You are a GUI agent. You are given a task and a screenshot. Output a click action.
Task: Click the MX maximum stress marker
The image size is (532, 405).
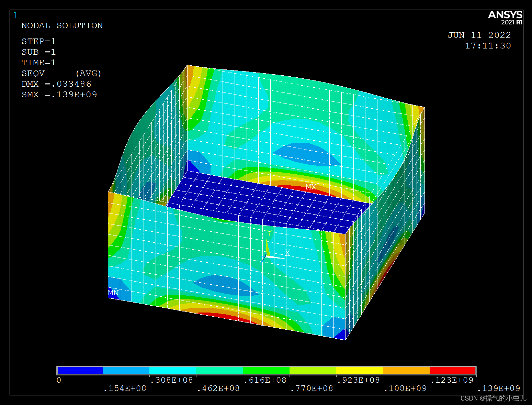coord(311,187)
